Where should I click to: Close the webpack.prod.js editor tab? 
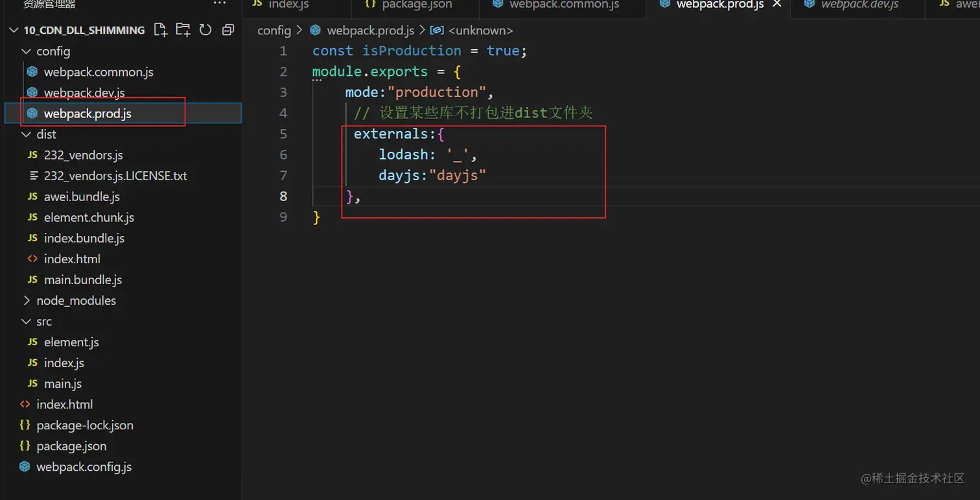(776, 5)
